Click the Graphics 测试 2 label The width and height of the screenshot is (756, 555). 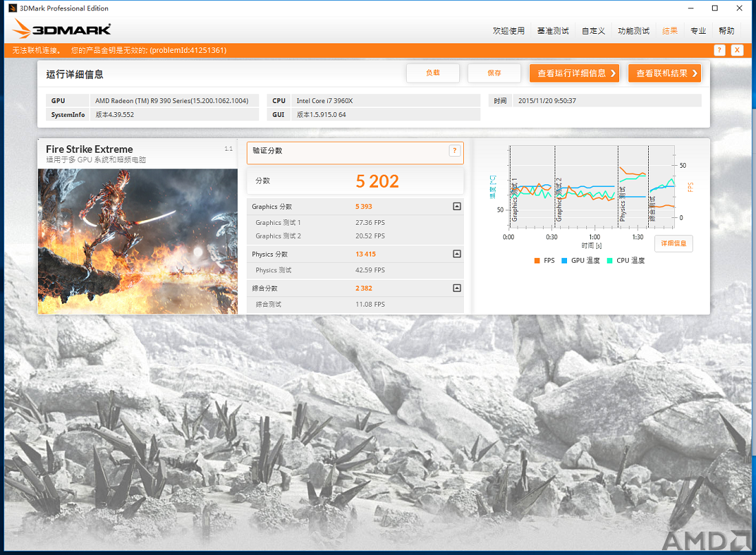click(278, 236)
